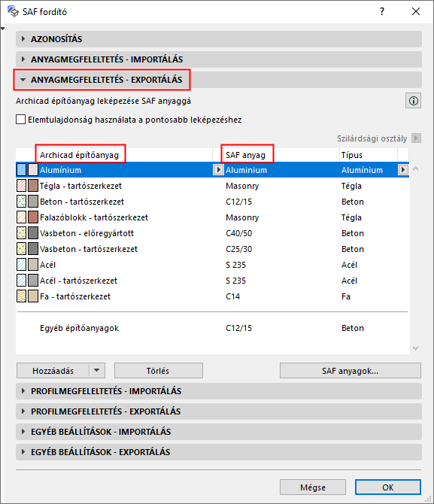Click the SAF anyag column header
Image resolution: width=434 pixels, height=504 pixels.
246,155
